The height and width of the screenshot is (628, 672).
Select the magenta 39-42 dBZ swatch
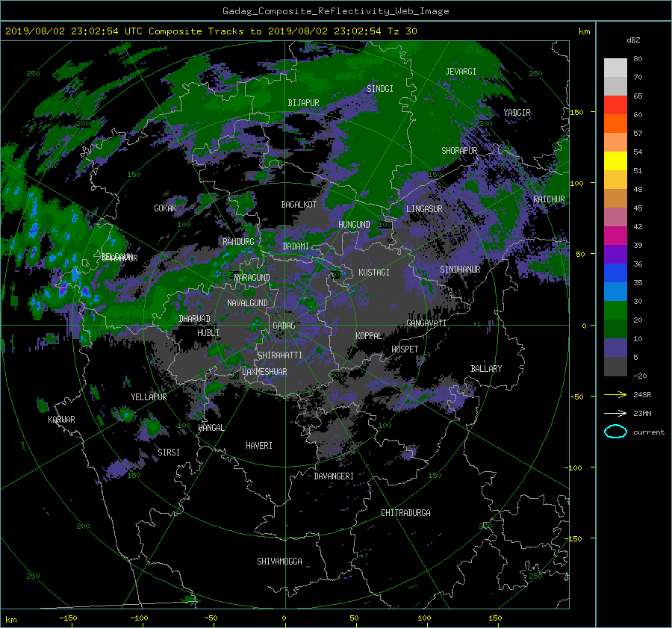click(x=615, y=236)
